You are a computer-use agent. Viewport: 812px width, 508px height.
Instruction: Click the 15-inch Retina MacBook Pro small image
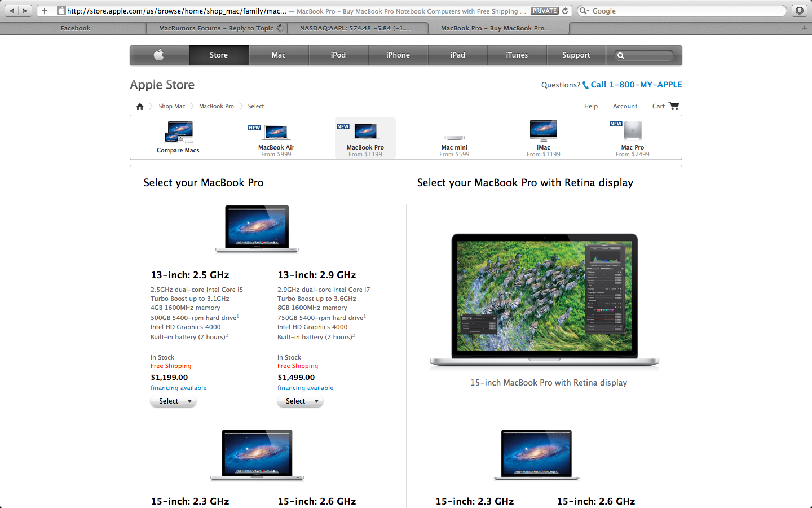pos(536,455)
